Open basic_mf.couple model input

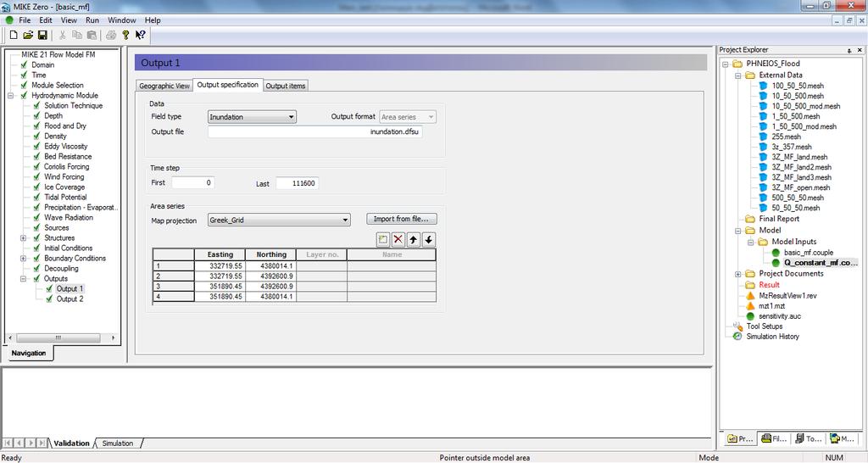[808, 252]
